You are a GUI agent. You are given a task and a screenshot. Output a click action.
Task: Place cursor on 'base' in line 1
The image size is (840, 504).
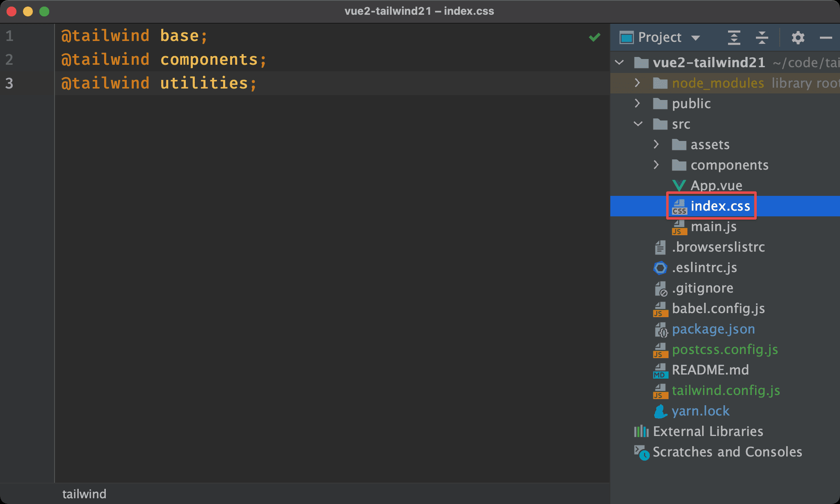point(180,36)
